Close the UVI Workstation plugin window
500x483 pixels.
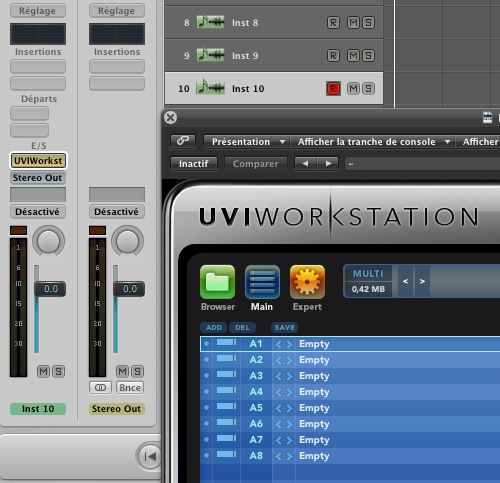(171, 117)
